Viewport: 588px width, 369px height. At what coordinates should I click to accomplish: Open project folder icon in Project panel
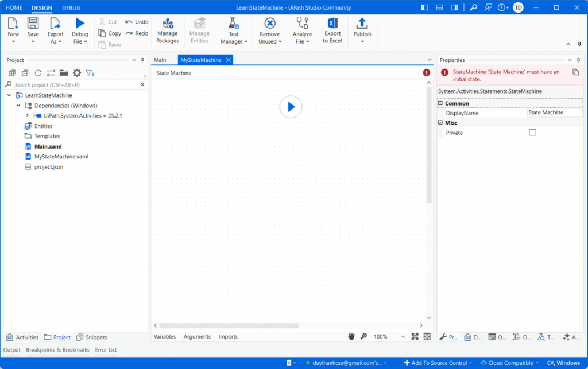(64, 73)
